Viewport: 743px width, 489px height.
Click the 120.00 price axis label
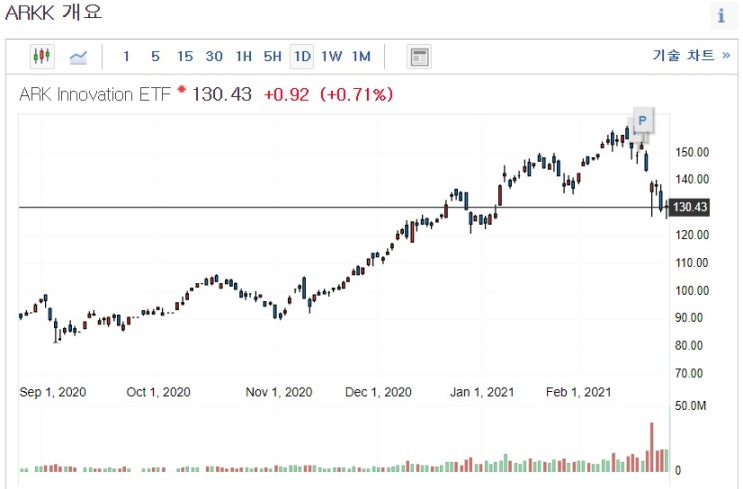coord(692,235)
